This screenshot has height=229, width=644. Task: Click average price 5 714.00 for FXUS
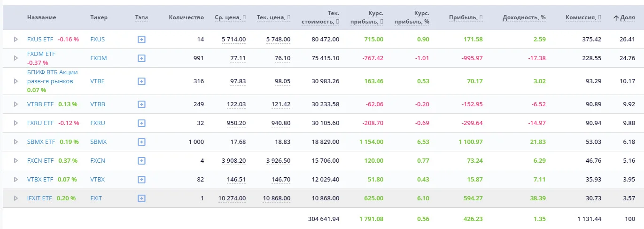233,39
